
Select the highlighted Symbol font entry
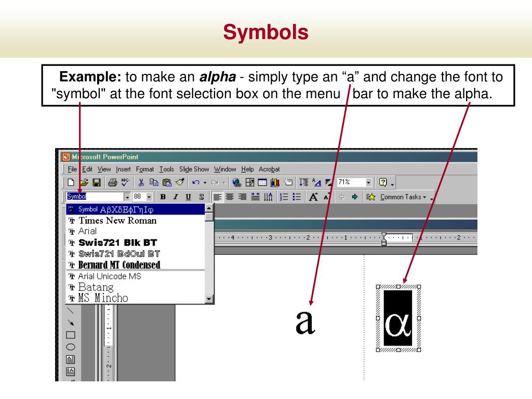click(x=136, y=209)
